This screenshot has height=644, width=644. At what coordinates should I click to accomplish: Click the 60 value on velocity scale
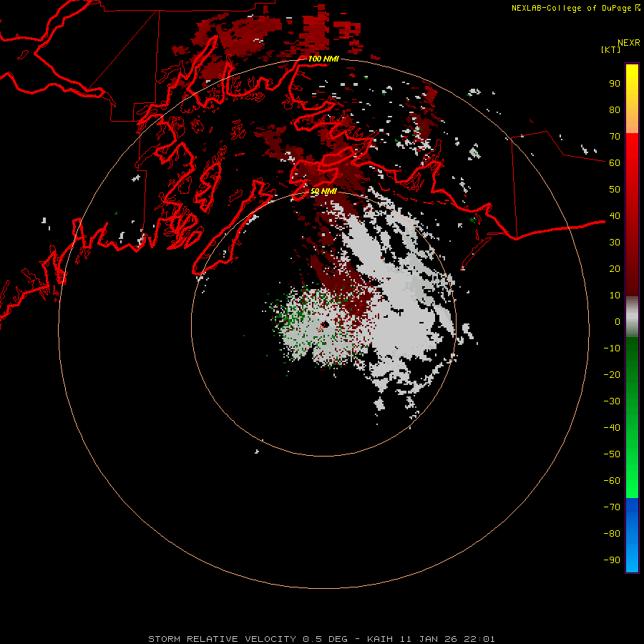(615, 163)
